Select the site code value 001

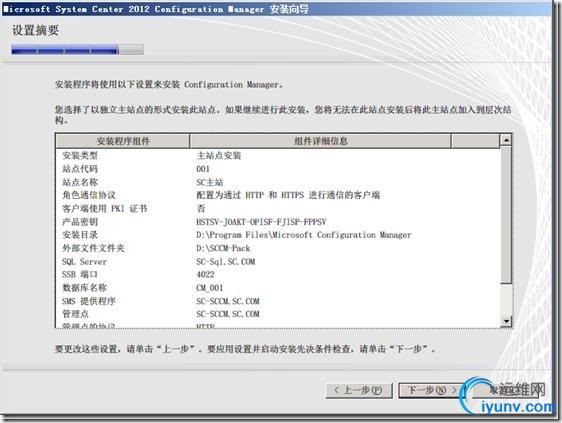(203, 169)
